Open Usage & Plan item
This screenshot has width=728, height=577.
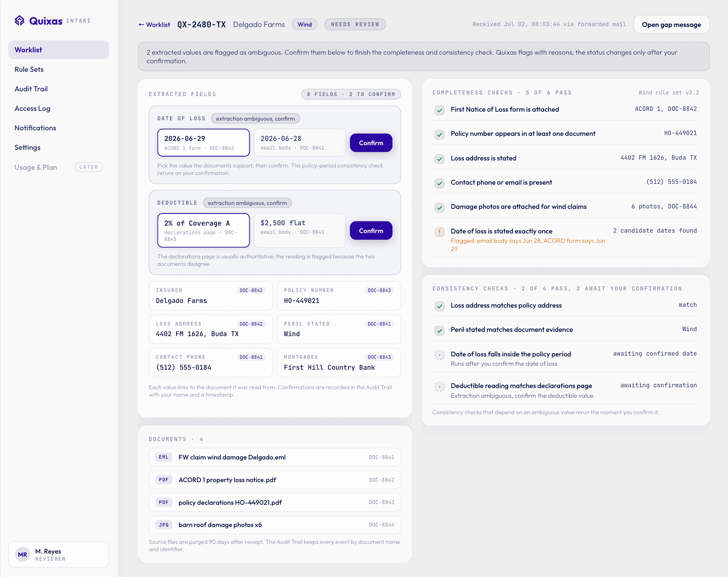click(x=59, y=167)
